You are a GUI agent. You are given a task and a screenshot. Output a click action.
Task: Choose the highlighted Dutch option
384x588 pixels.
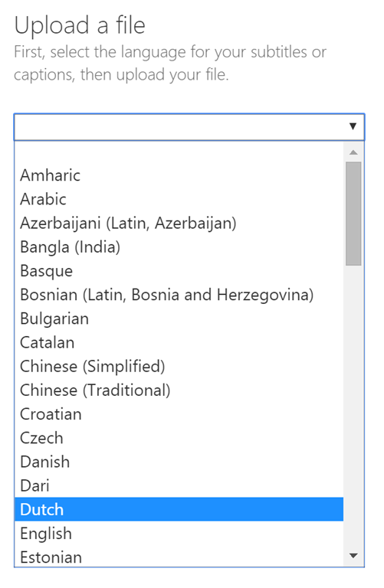pyautogui.click(x=179, y=509)
